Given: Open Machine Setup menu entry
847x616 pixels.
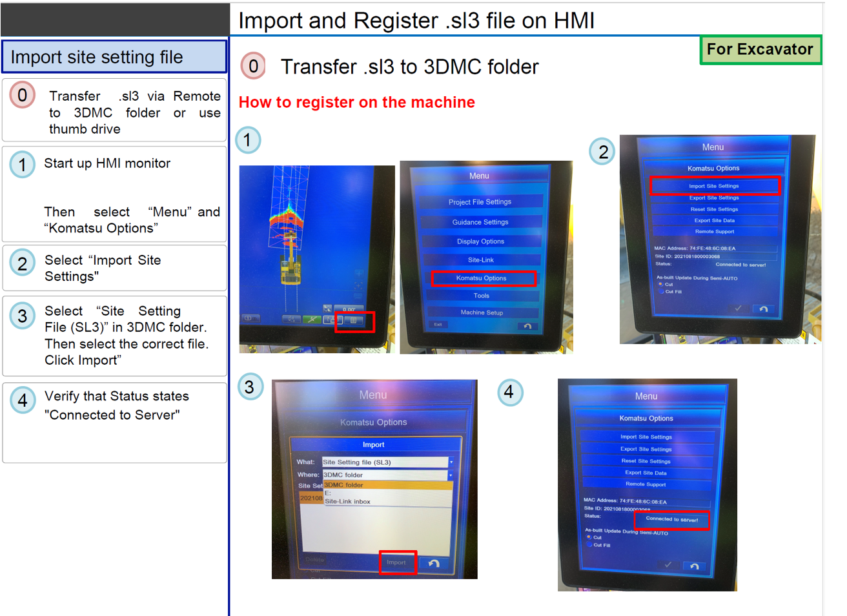Looking at the screenshot, I should pos(482,313).
